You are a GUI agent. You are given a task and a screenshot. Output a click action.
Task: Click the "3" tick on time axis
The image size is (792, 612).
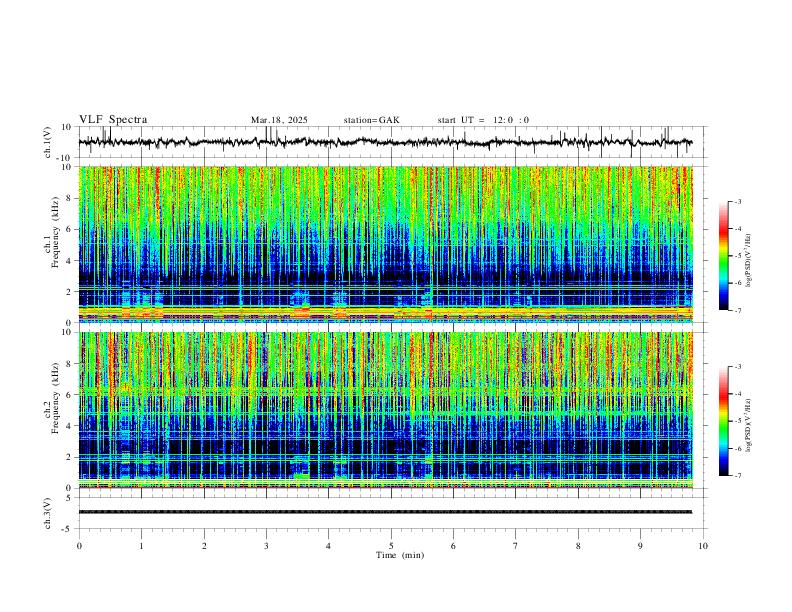pos(266,546)
